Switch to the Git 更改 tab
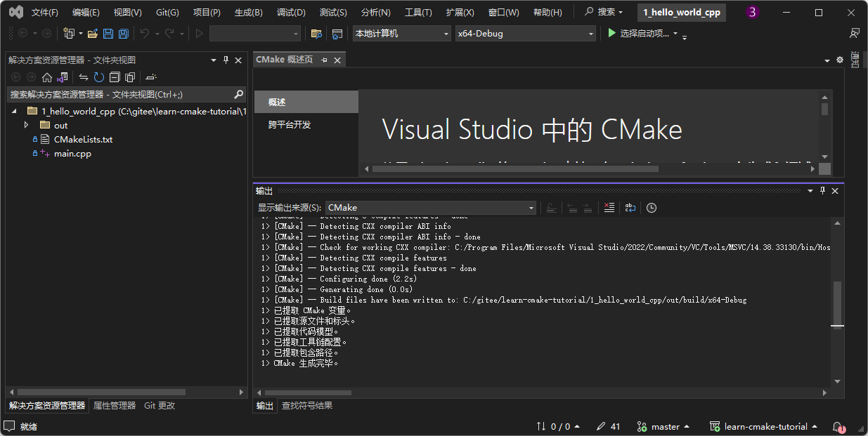This screenshot has width=868, height=436. click(x=159, y=405)
